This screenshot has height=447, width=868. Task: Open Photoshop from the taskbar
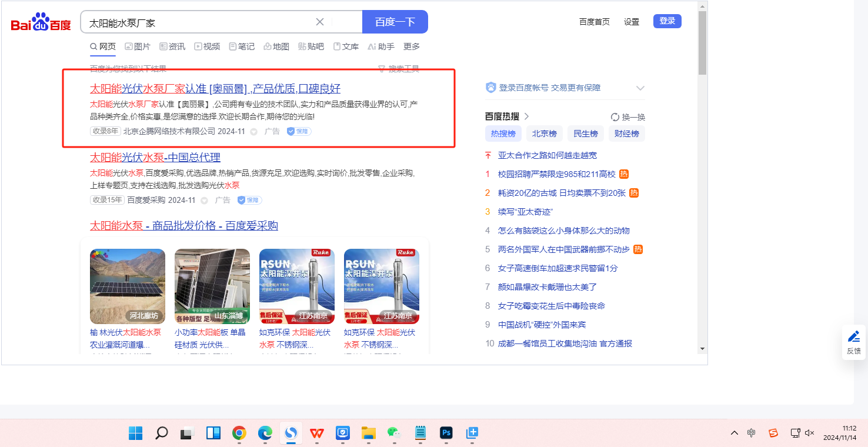[446, 433]
